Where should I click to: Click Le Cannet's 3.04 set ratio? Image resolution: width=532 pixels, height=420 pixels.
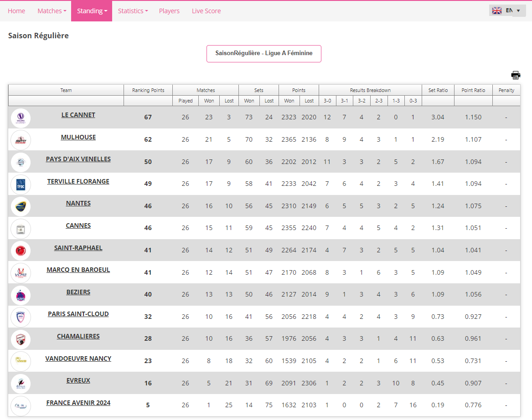pyautogui.click(x=438, y=117)
